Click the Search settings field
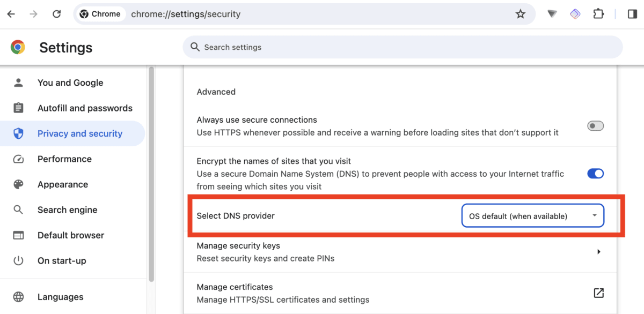644x314 pixels. click(402, 47)
